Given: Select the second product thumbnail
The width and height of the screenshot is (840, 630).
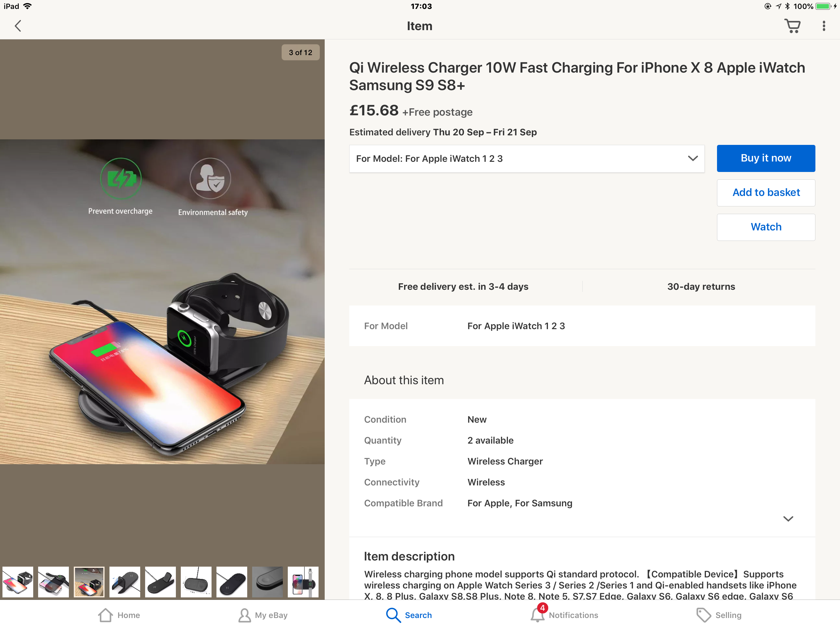Looking at the screenshot, I should click(x=53, y=582).
